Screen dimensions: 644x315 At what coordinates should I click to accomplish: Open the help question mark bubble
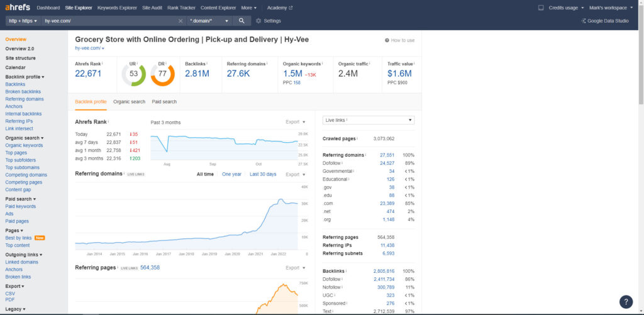click(626, 301)
